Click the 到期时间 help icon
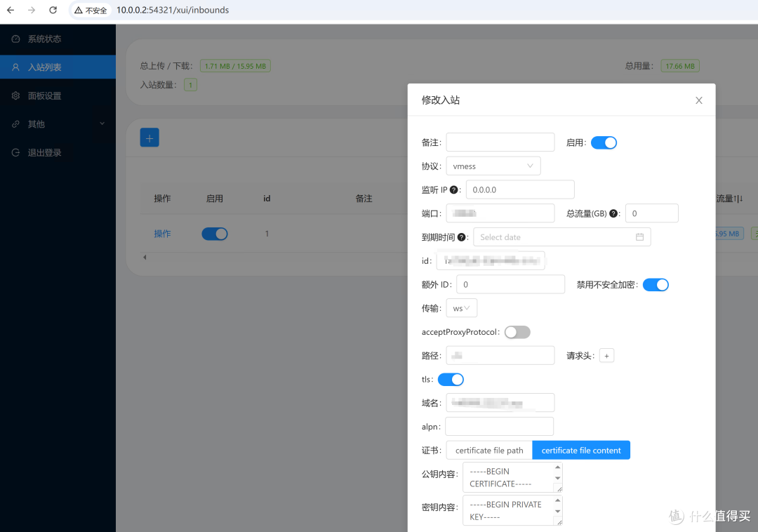This screenshot has width=758, height=532. (461, 237)
